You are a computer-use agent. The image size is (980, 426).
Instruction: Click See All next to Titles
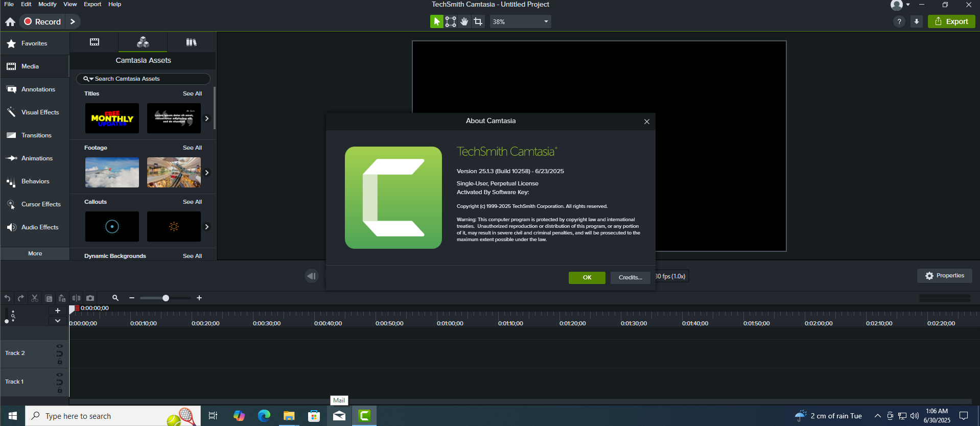192,93
